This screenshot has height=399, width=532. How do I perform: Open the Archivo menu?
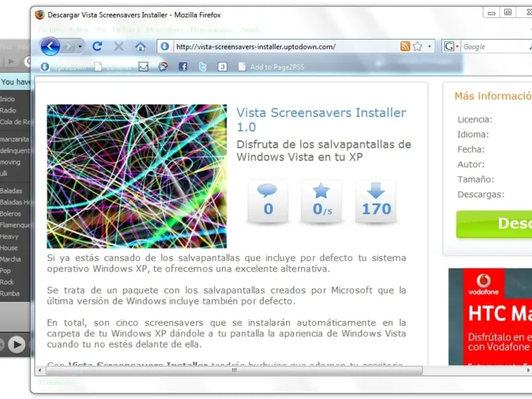(x=51, y=30)
